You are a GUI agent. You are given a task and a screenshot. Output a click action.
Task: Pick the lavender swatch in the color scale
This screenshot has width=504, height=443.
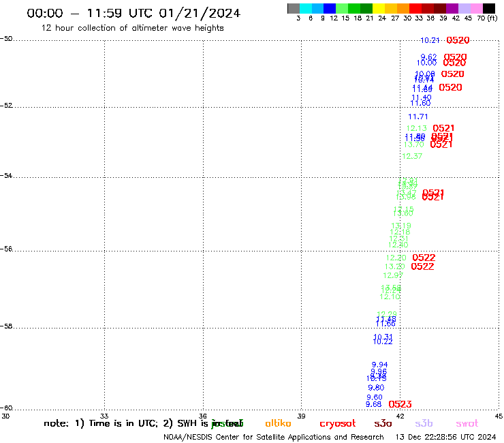(464, 8)
